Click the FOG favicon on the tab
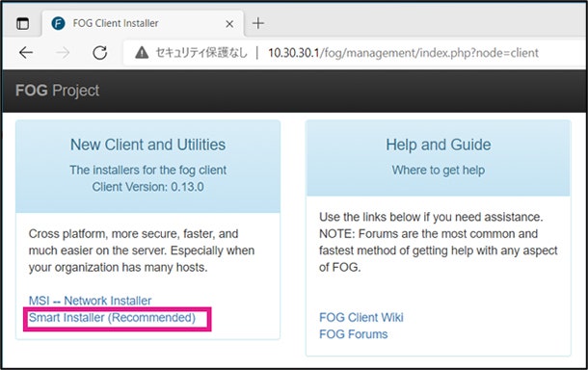This screenshot has width=588, height=370. pos(58,23)
